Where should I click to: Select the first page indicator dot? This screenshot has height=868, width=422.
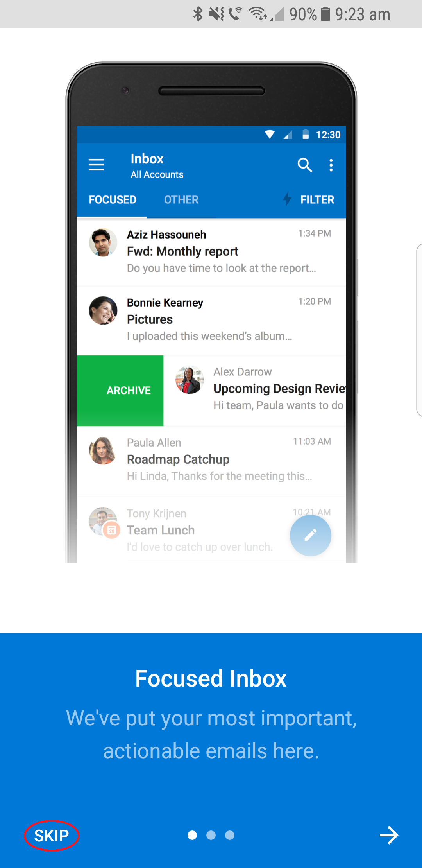point(192,836)
